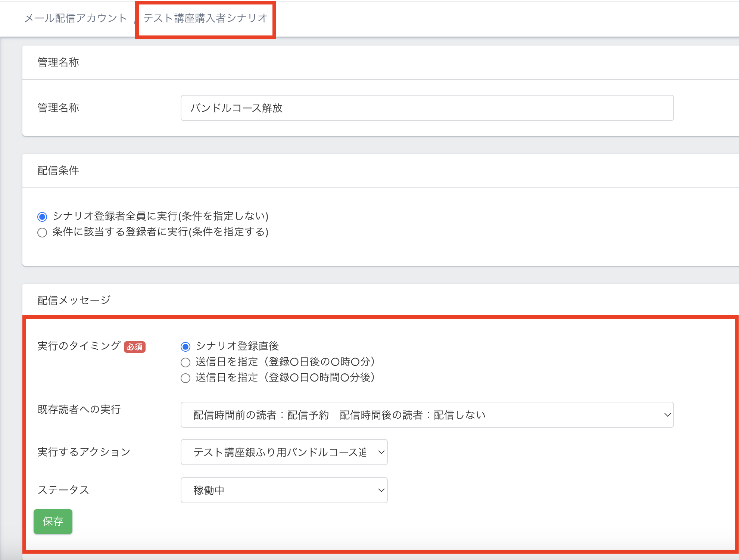The image size is (739, 560).
Task: Click the 配信メッセージ section header
Action: (x=74, y=300)
